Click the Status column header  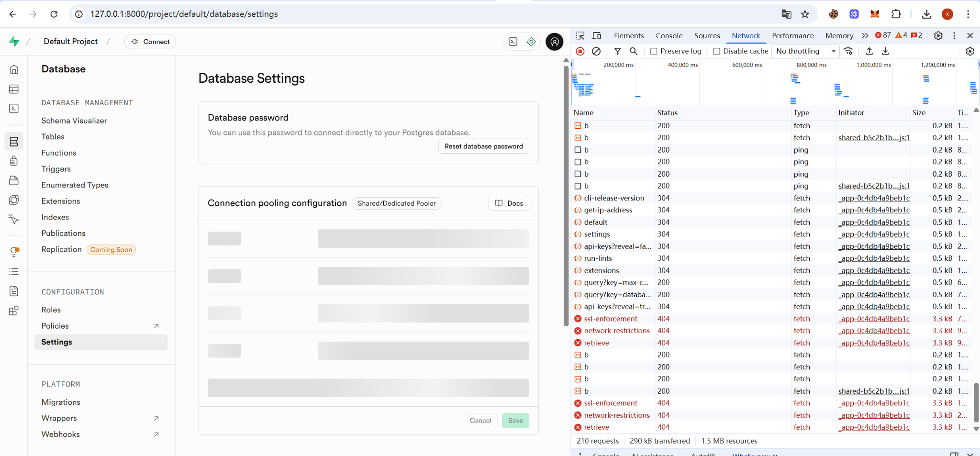coord(668,113)
